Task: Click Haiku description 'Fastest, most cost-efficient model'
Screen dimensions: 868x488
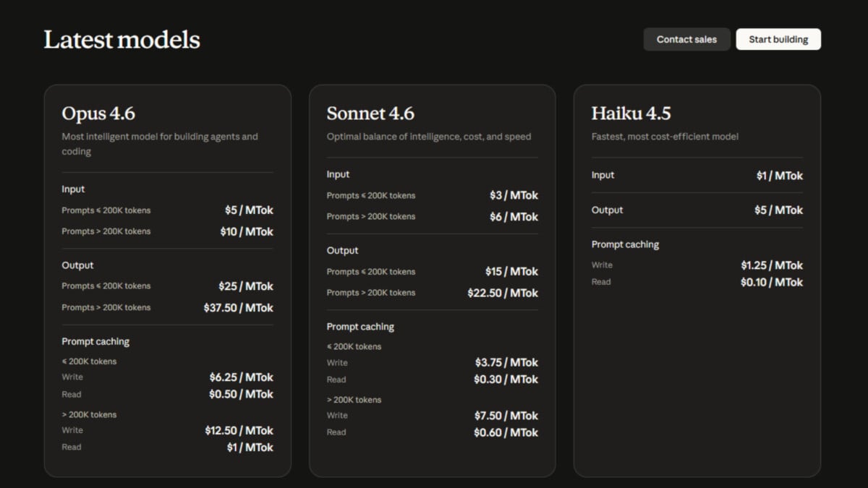Action: point(665,137)
